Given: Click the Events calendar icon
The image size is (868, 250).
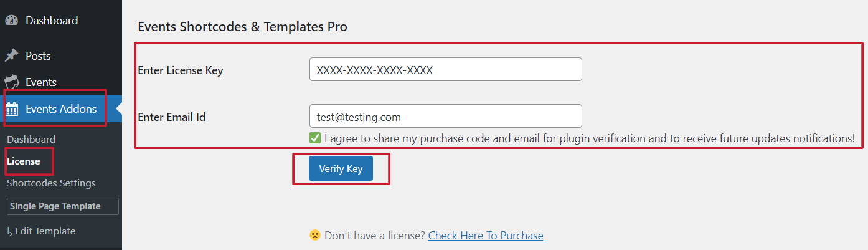Looking at the screenshot, I should [11, 82].
